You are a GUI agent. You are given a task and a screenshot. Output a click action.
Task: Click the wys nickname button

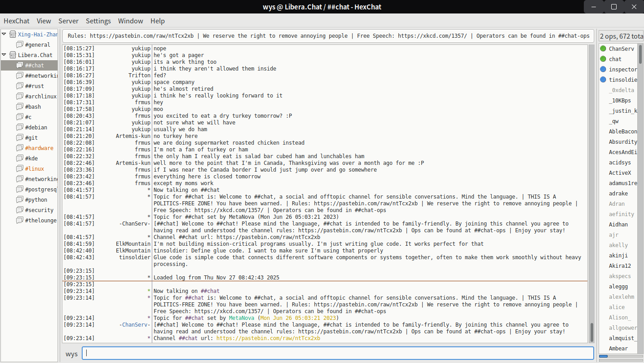(x=71, y=354)
